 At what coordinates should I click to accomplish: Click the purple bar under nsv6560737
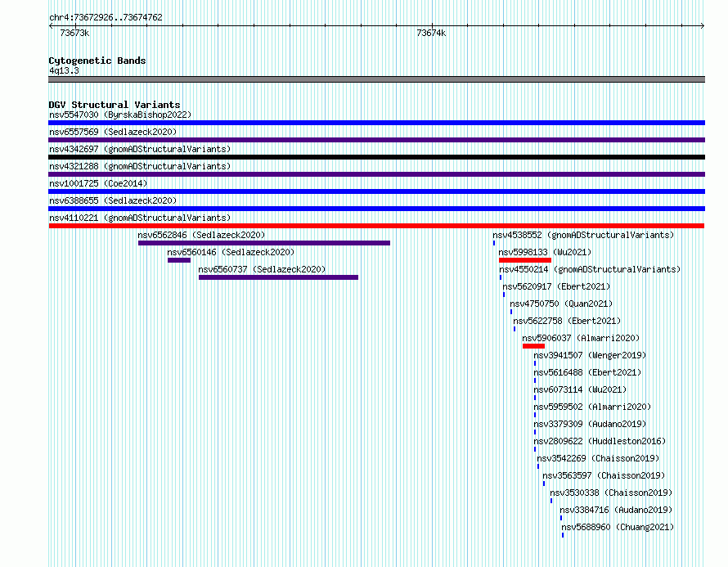[x=279, y=277]
